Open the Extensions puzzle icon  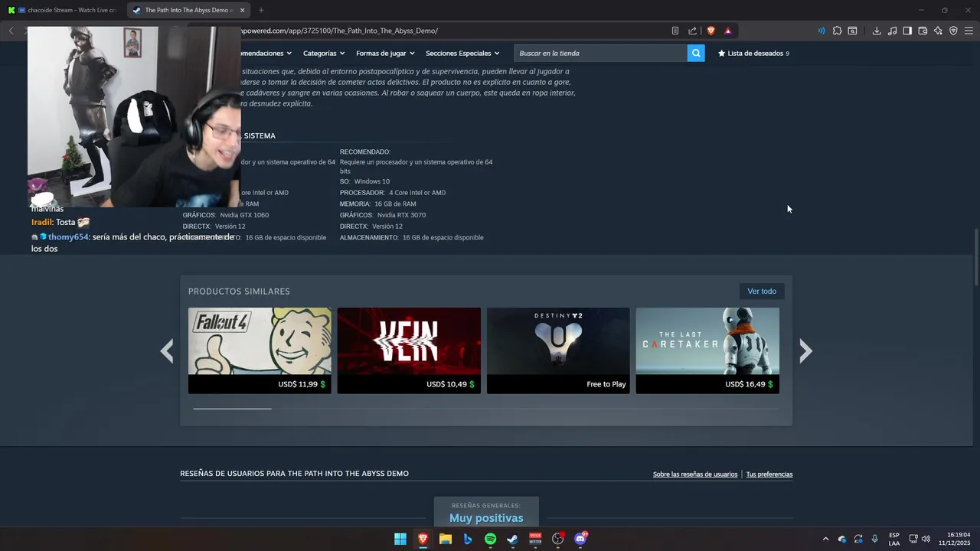(837, 31)
